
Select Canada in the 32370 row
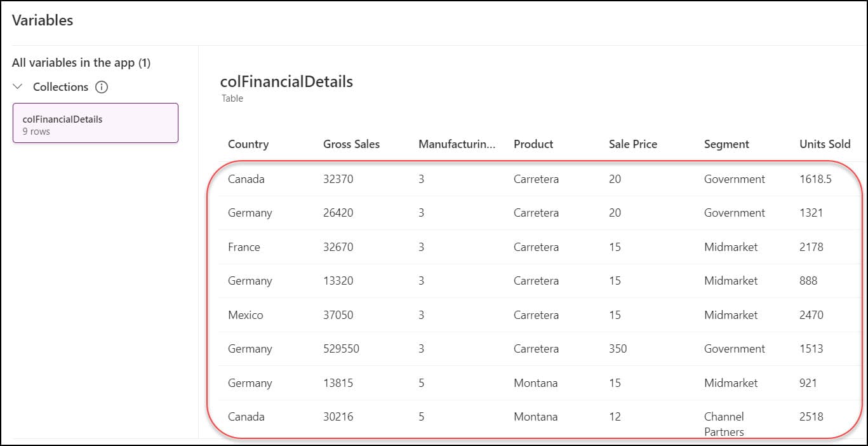(x=246, y=179)
